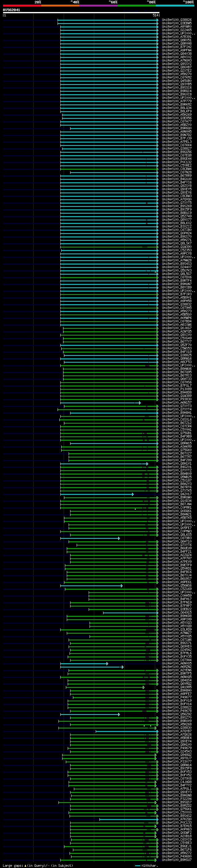The width and height of the screenshot is (197, 868).
Task: Select hit UniRef100_Q8RW15
Action: click(x=176, y=443)
